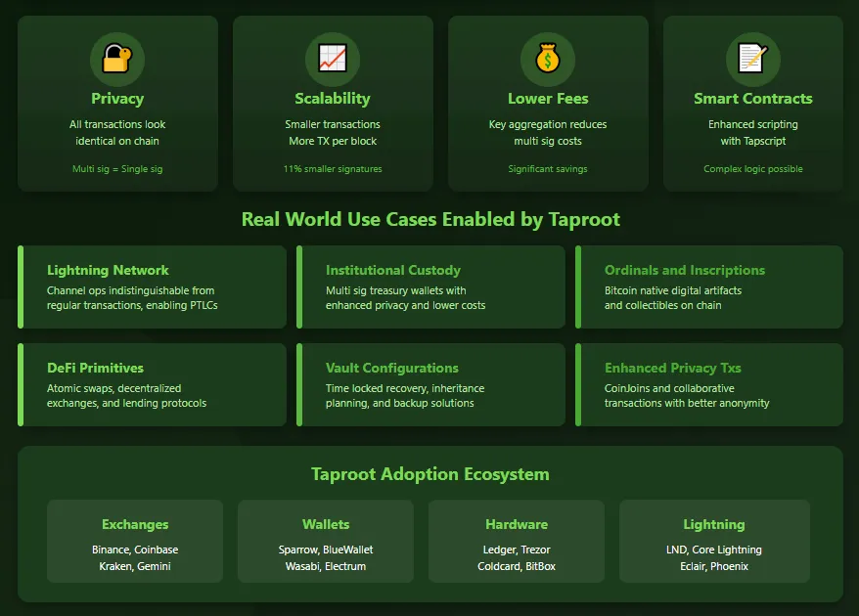This screenshot has width=859, height=616.
Task: Click the 'Real World Use Cases Enabled by Taproot' heading
Action: 430,219
